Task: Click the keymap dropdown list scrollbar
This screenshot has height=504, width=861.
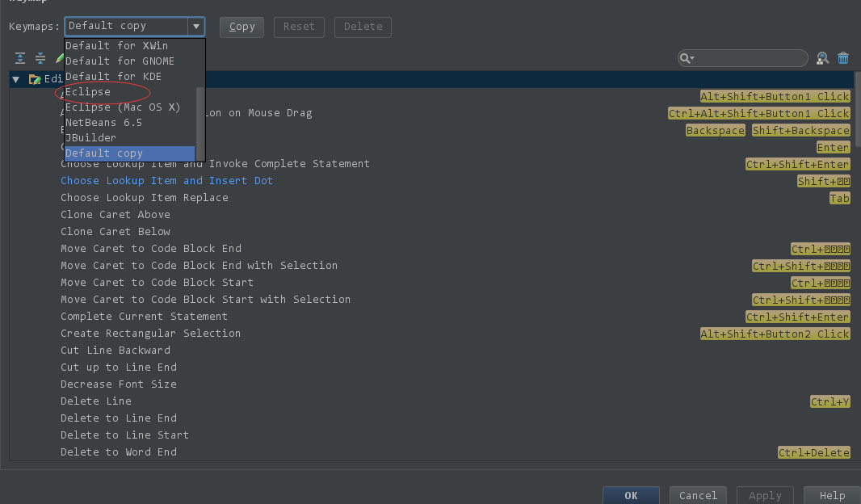Action: point(200,124)
